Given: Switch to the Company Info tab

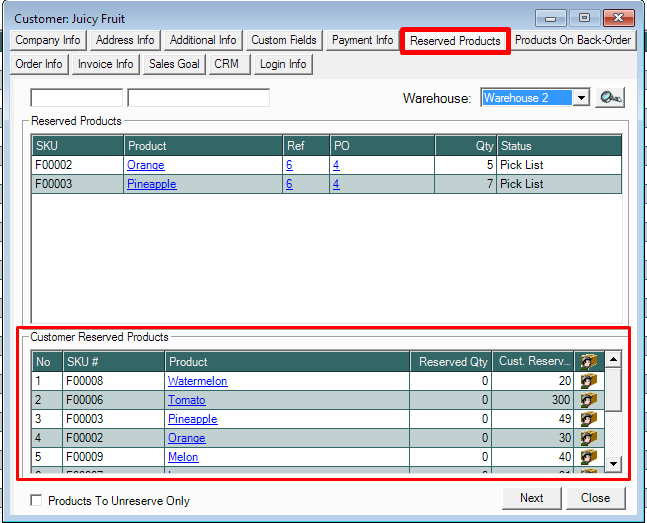Looking at the screenshot, I should click(x=48, y=40).
